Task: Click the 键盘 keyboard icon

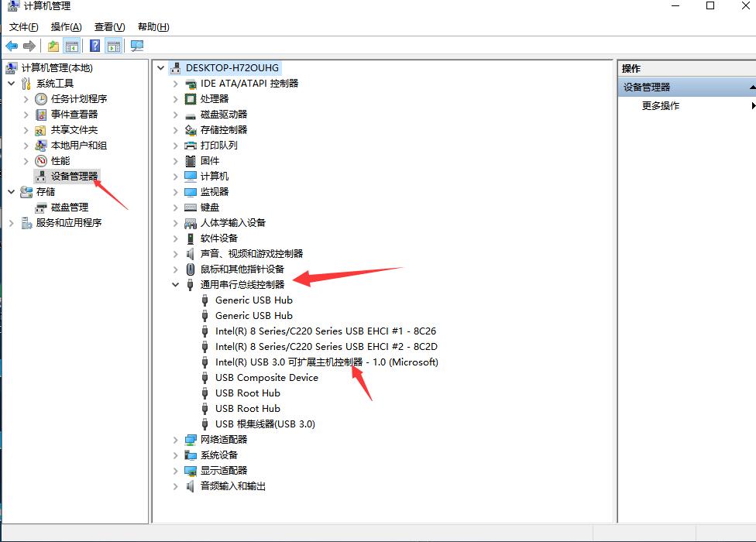Action: click(191, 208)
